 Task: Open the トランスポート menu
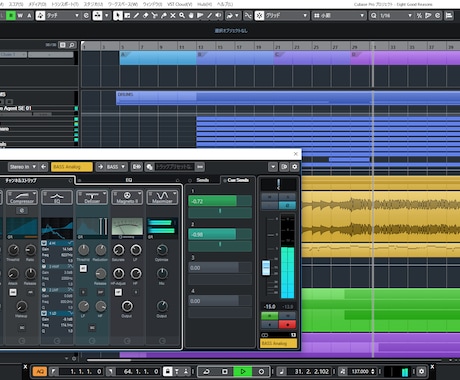coord(65,4)
